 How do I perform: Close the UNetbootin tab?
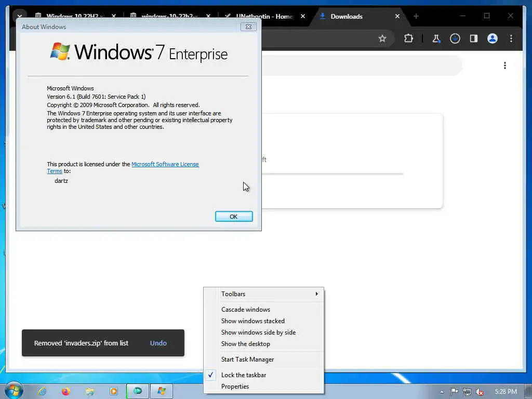(303, 16)
